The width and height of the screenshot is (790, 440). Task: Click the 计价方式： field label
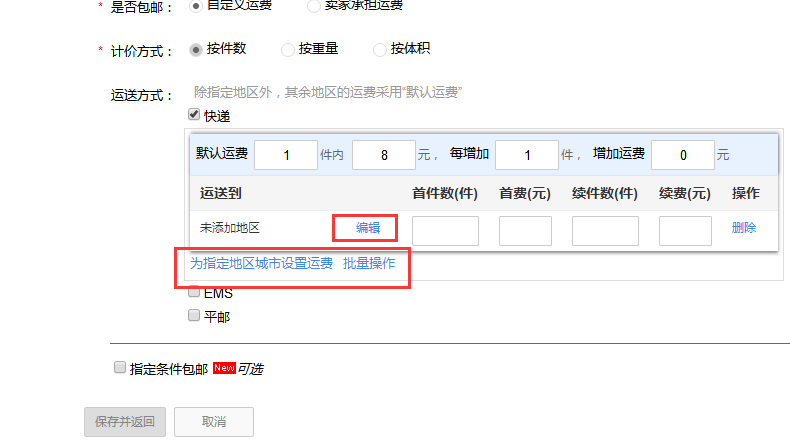pyautogui.click(x=142, y=51)
